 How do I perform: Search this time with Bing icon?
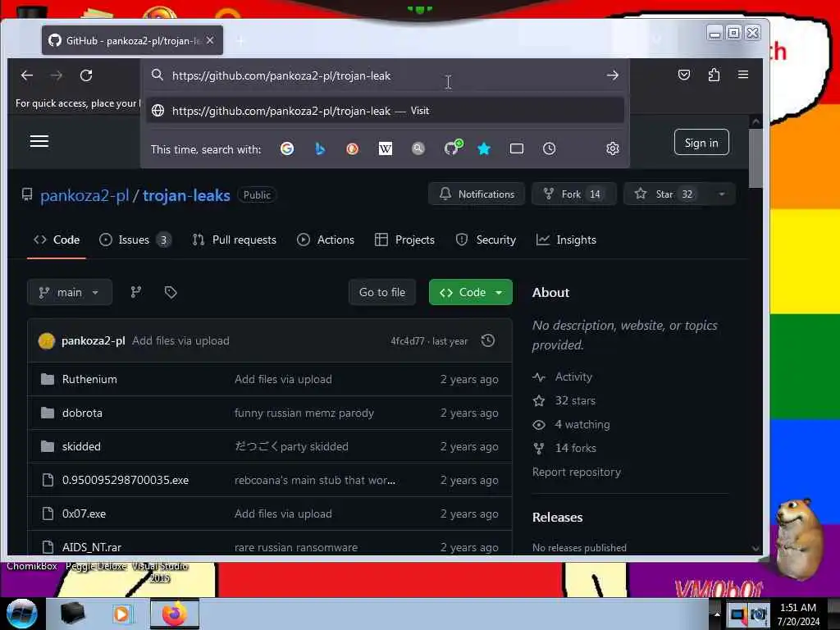(320, 148)
